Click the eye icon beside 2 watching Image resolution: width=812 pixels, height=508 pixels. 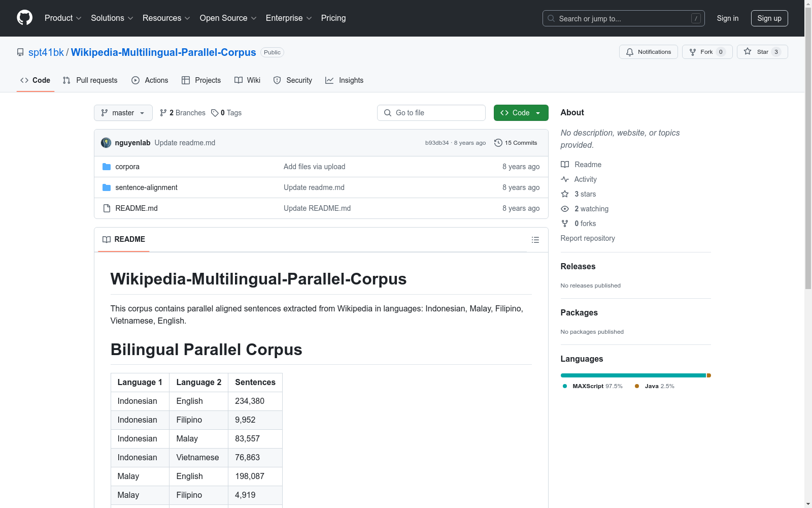click(x=565, y=209)
